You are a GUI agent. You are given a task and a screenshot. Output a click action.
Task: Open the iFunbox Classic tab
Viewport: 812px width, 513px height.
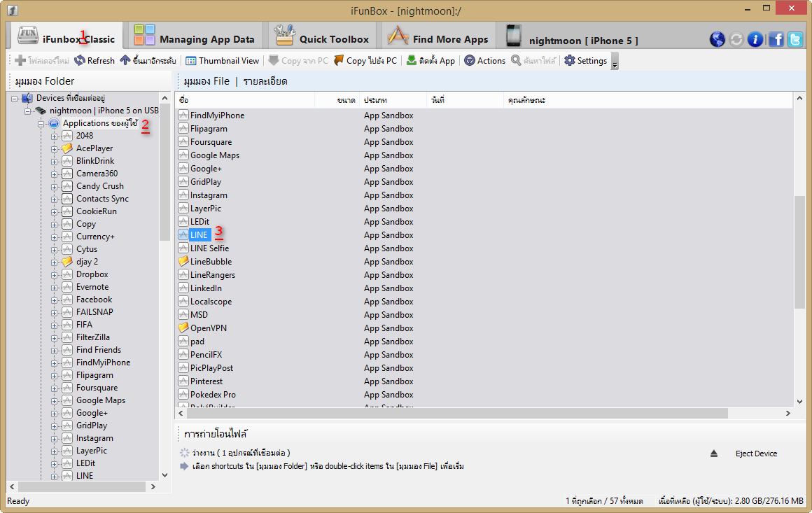[x=66, y=36]
